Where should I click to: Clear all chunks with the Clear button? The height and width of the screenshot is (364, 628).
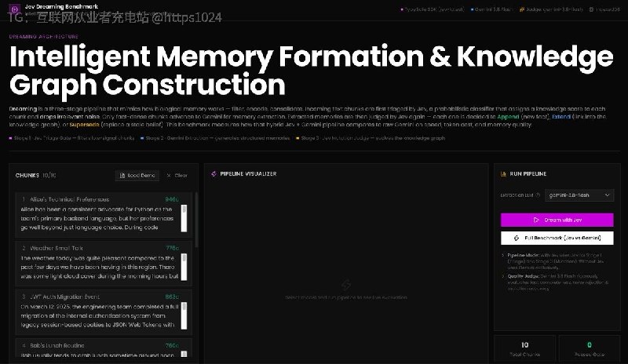(177, 176)
